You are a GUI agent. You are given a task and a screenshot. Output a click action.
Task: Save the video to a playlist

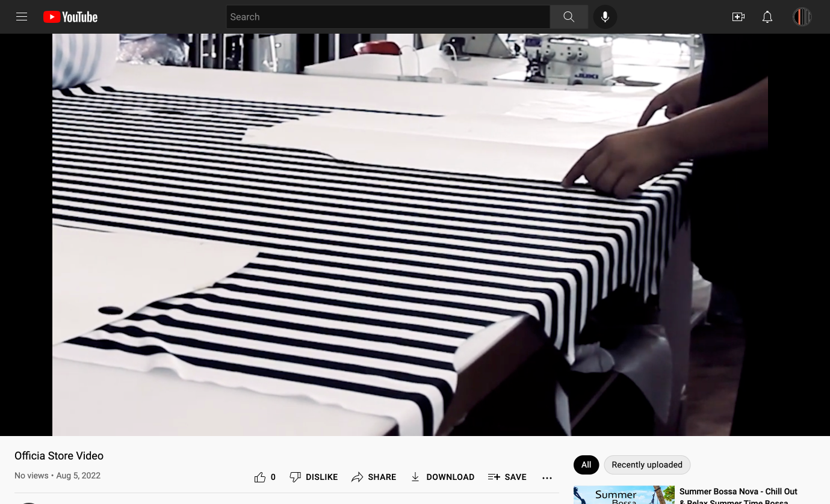[x=507, y=477]
